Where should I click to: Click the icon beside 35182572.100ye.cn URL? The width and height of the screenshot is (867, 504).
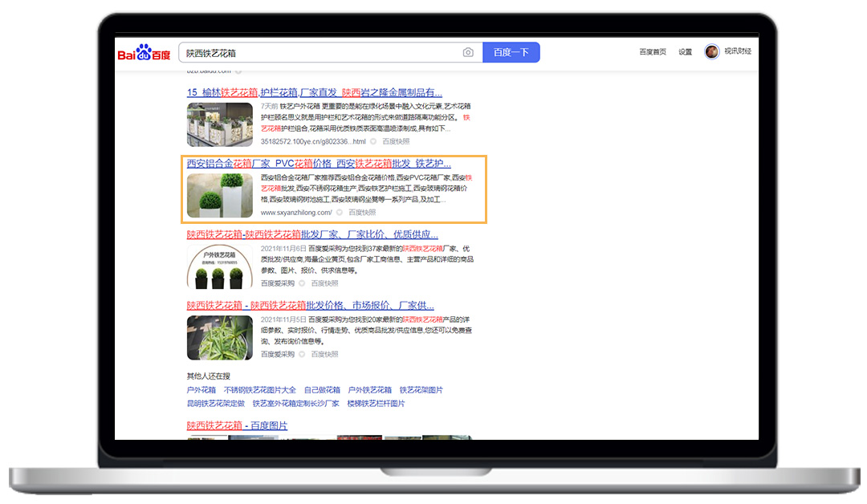click(x=373, y=141)
